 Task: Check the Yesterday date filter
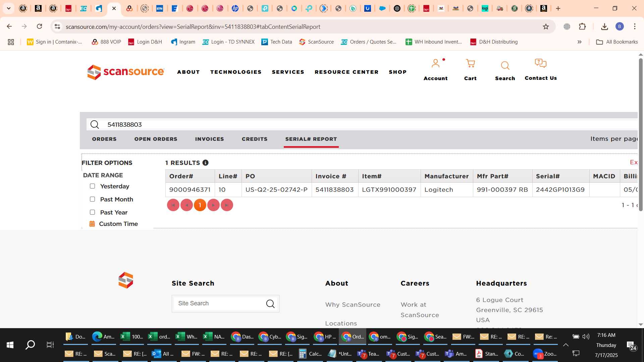point(92,186)
